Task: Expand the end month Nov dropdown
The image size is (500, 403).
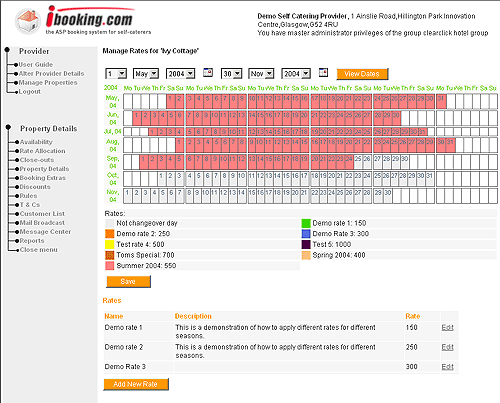Action: pyautogui.click(x=261, y=74)
